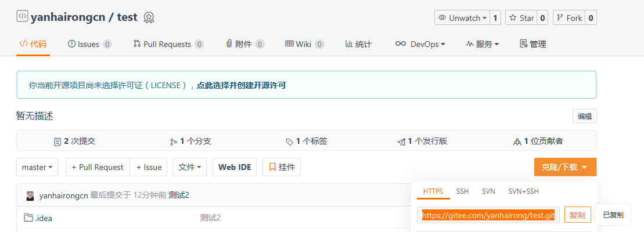Click the star count 0

click(x=542, y=17)
